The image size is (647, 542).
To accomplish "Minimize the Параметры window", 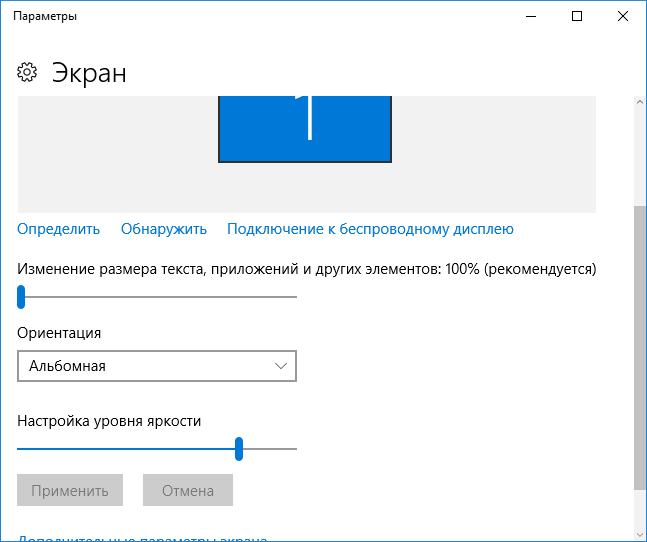I will point(531,16).
